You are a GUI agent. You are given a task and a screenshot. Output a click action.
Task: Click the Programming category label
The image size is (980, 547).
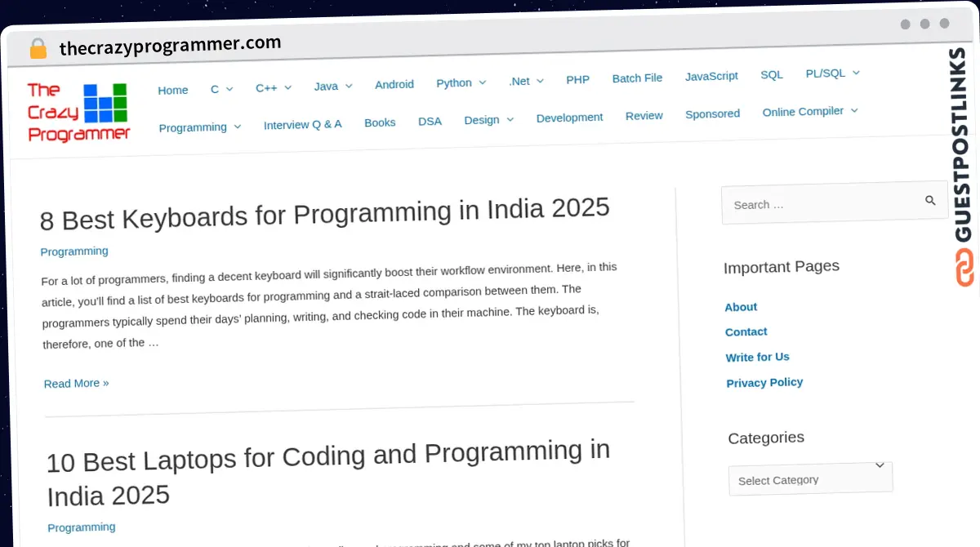(73, 251)
